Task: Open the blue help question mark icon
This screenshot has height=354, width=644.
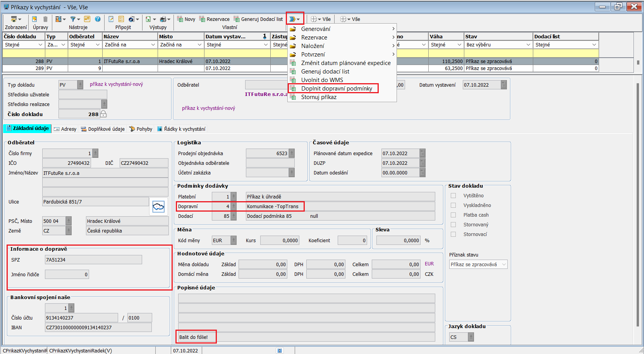Action: tap(98, 19)
